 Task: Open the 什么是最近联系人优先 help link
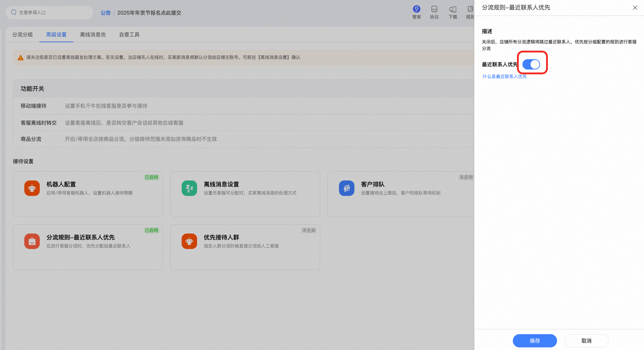[505, 76]
